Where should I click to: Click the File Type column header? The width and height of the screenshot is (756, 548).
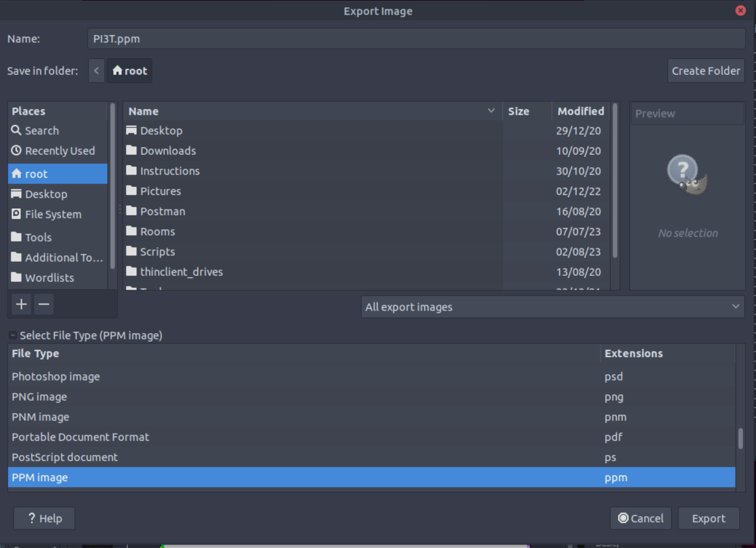click(304, 353)
